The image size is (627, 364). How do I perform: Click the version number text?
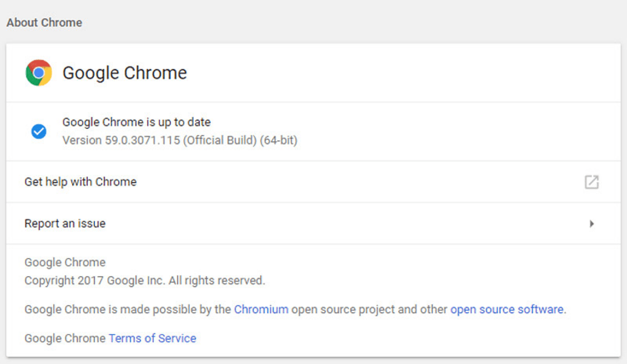pyautogui.click(x=179, y=141)
